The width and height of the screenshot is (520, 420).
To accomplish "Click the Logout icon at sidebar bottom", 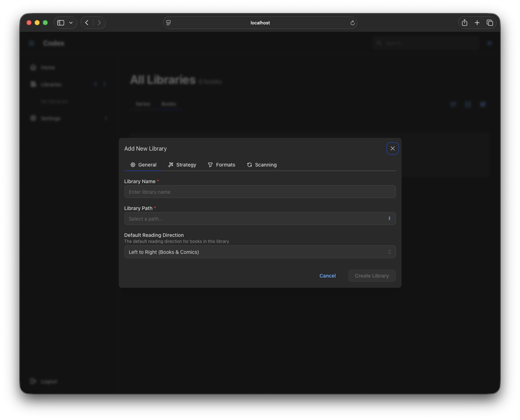I will 33,381.
